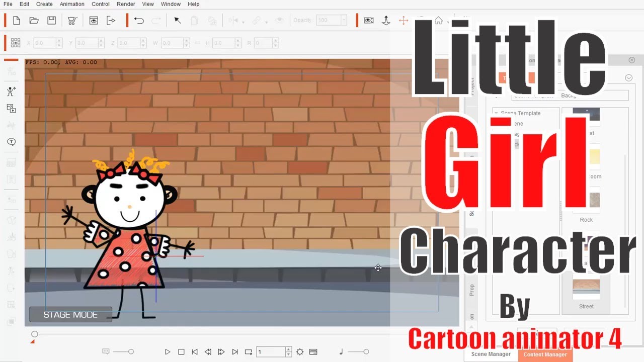Viewport: 644px width, 362px height.
Task: Click the New Project icon
Action: tap(17, 21)
